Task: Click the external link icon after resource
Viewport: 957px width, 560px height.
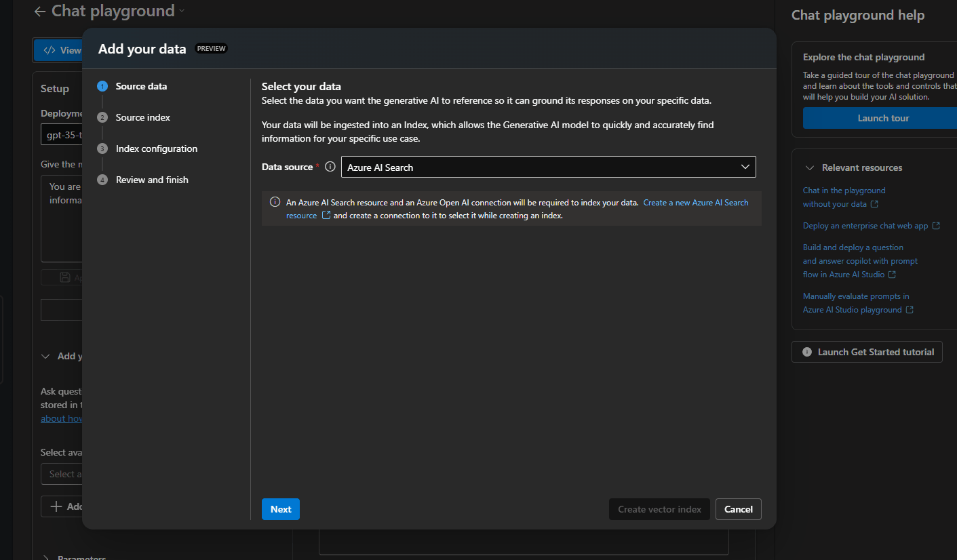Action: 326,216
